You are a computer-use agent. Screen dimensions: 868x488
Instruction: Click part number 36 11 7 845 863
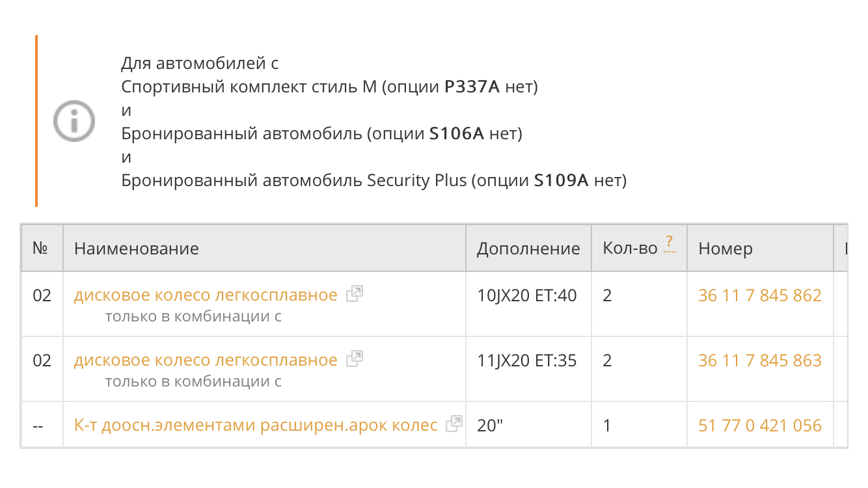(x=759, y=360)
